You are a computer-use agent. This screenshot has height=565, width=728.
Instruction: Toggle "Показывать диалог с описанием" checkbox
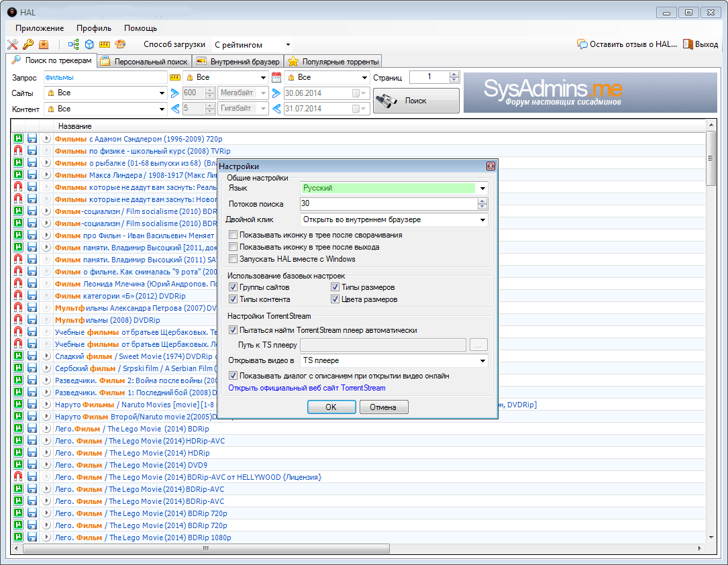pos(233,376)
